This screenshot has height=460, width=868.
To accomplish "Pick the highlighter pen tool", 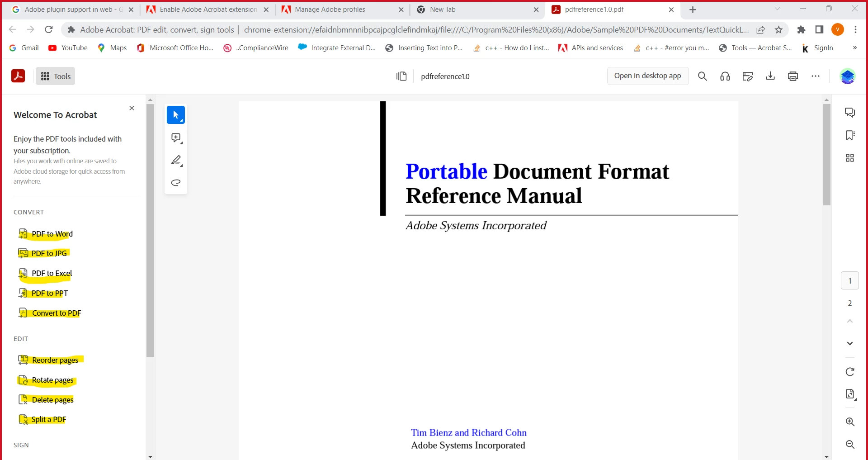I will [176, 161].
